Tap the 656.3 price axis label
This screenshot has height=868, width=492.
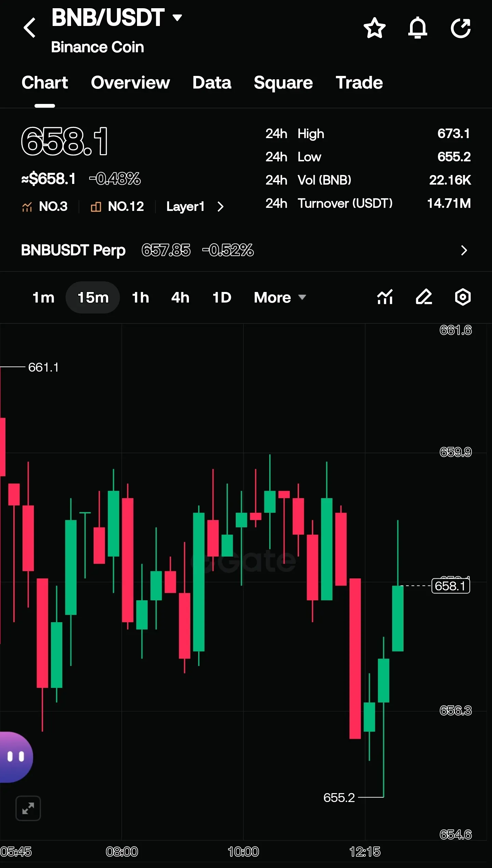(455, 710)
